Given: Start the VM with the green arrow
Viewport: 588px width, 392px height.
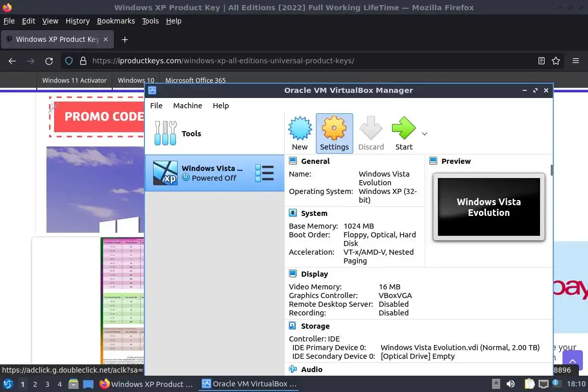Looking at the screenshot, I should (x=404, y=134).
